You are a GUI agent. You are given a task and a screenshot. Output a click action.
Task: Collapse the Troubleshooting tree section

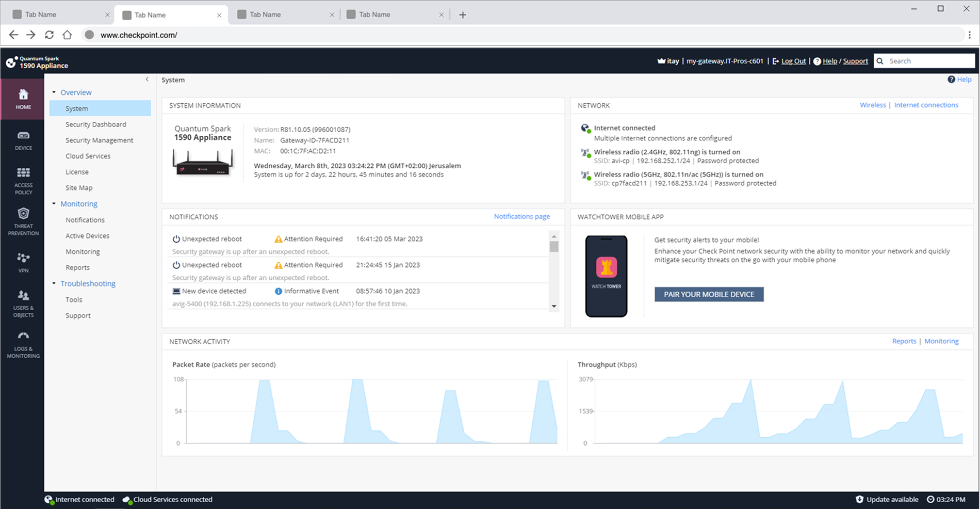(x=54, y=283)
